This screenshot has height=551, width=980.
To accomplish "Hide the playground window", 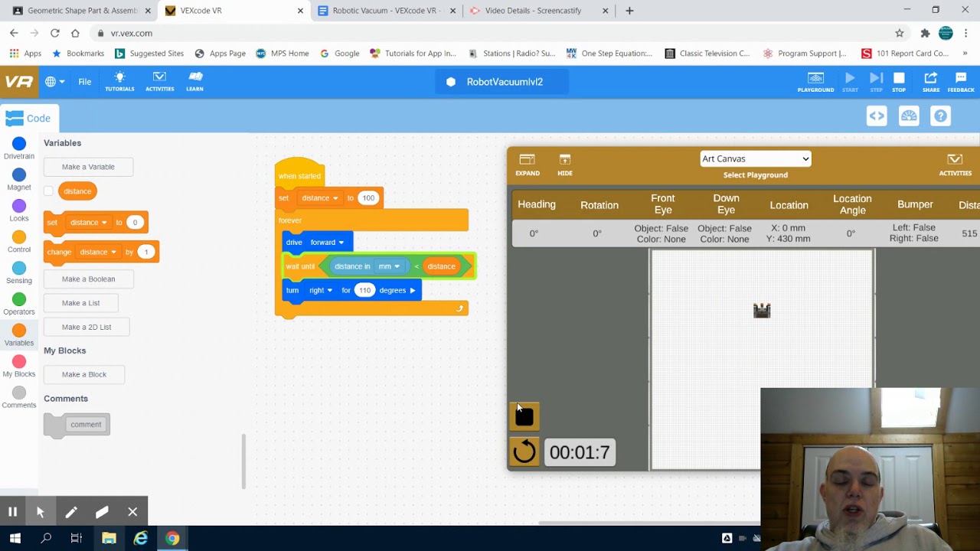I will pos(565,164).
